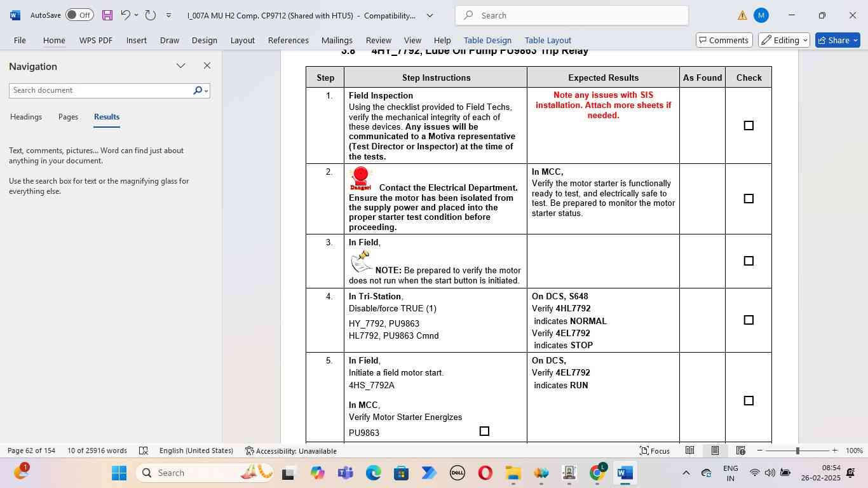Click the word count '10 of 25916 words'
Screen dimensions: 868x488
(x=97, y=451)
